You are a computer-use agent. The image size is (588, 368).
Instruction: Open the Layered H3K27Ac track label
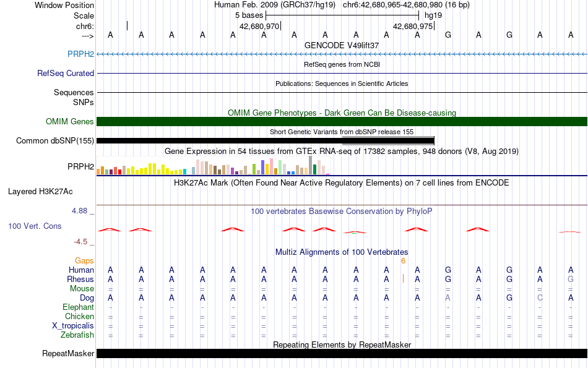pos(40,192)
